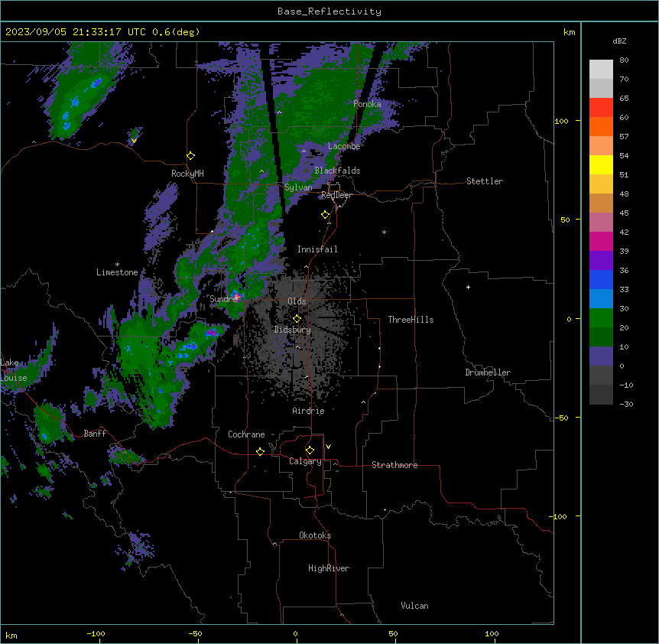Pick the yellow 51-54 dBZ legend swatch
Viewport: 659px width, 644px height.
point(601,164)
